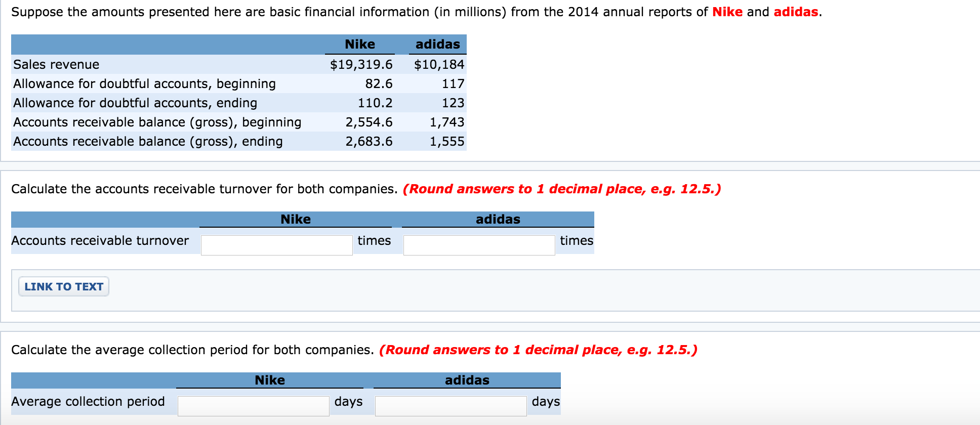The image size is (980, 425).
Task: Click the 'times' label beside Nike turnover field
Action: coord(374,241)
